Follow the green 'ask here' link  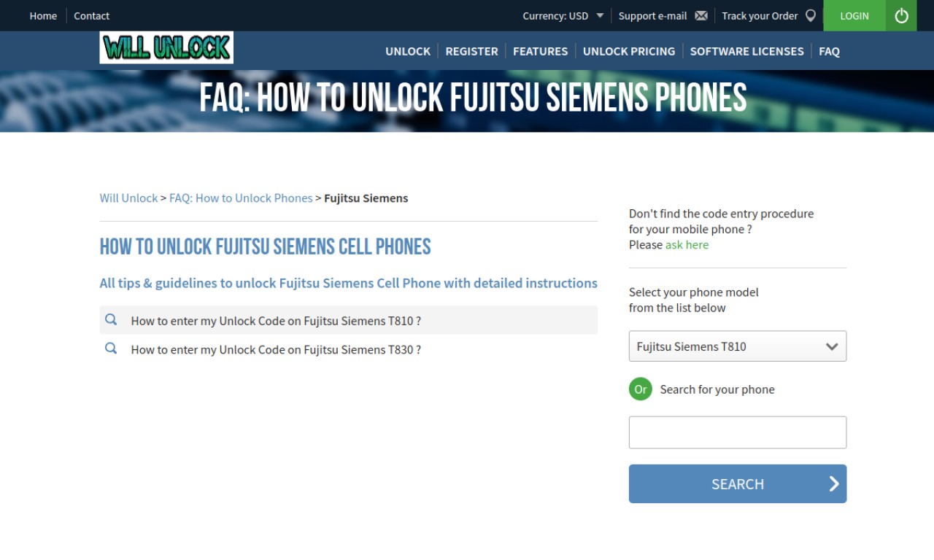coord(687,245)
